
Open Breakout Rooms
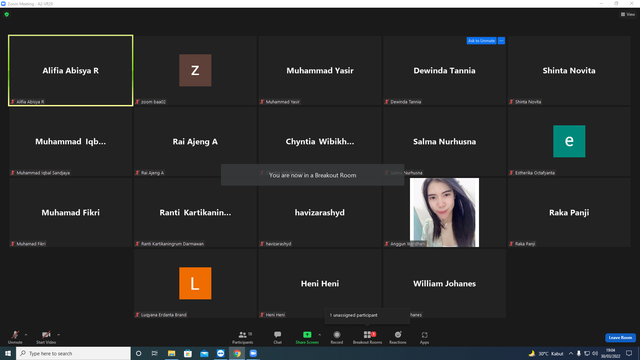coord(367,337)
